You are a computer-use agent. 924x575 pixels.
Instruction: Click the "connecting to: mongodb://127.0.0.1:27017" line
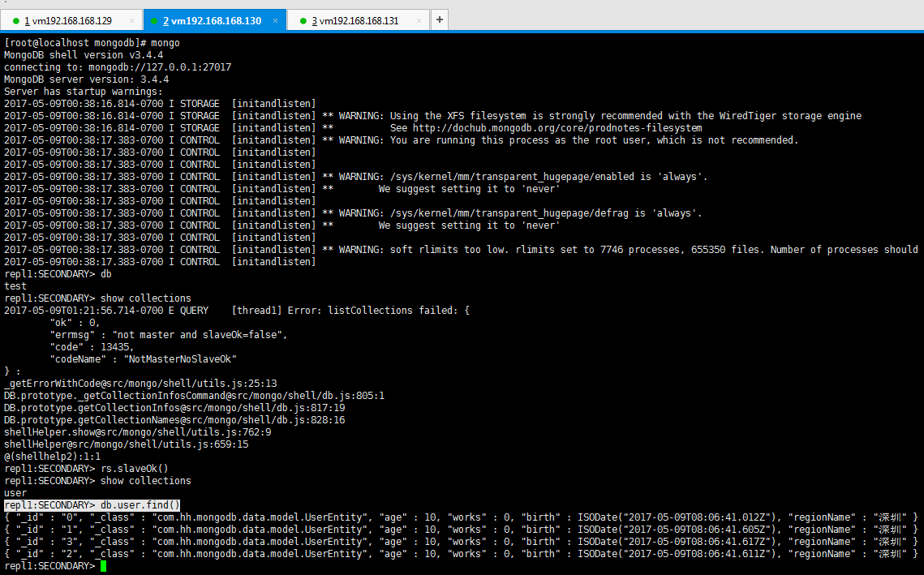click(x=118, y=67)
